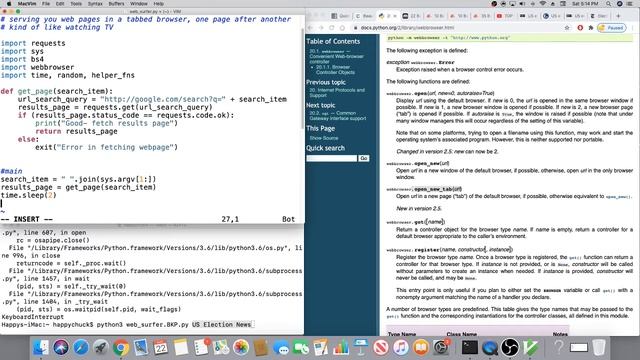Open Google Chrome from the Dock
The width and height of the screenshot is (640, 360).
(x=121, y=348)
